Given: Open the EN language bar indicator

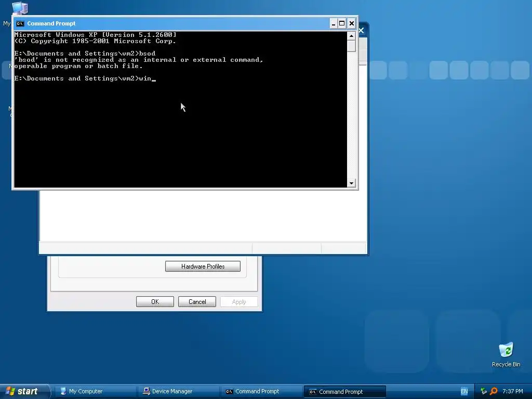Looking at the screenshot, I should tap(464, 392).
